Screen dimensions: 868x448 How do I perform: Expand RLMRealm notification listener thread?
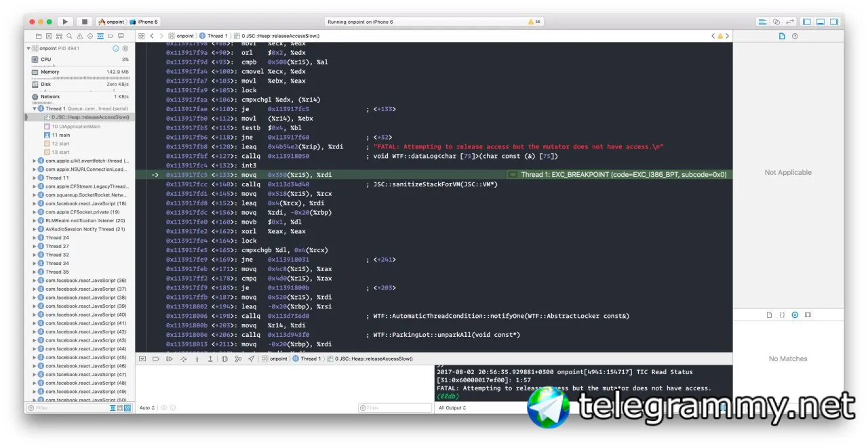tap(35, 220)
